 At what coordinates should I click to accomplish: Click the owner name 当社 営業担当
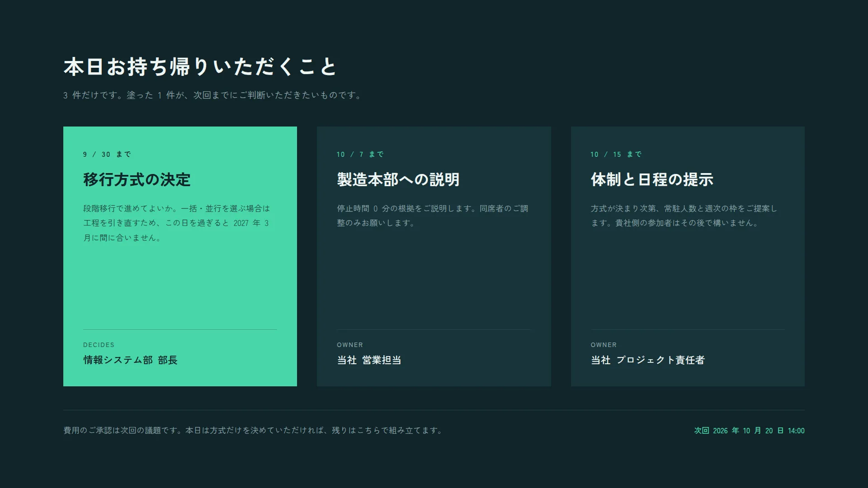369,360
